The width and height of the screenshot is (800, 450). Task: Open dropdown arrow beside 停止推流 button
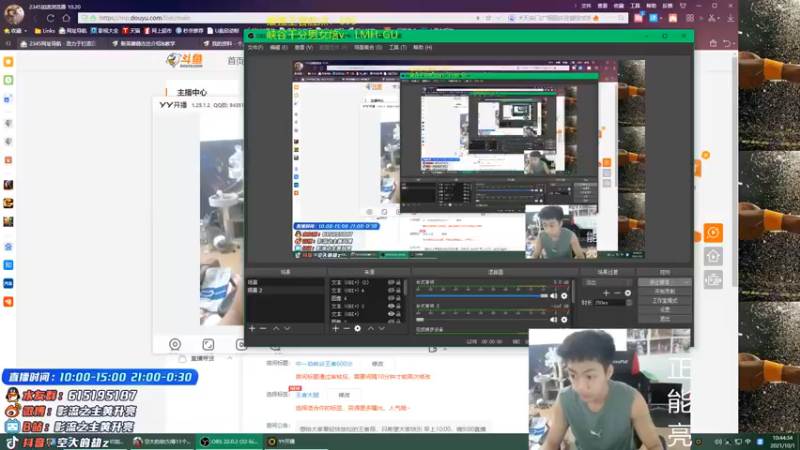click(687, 282)
